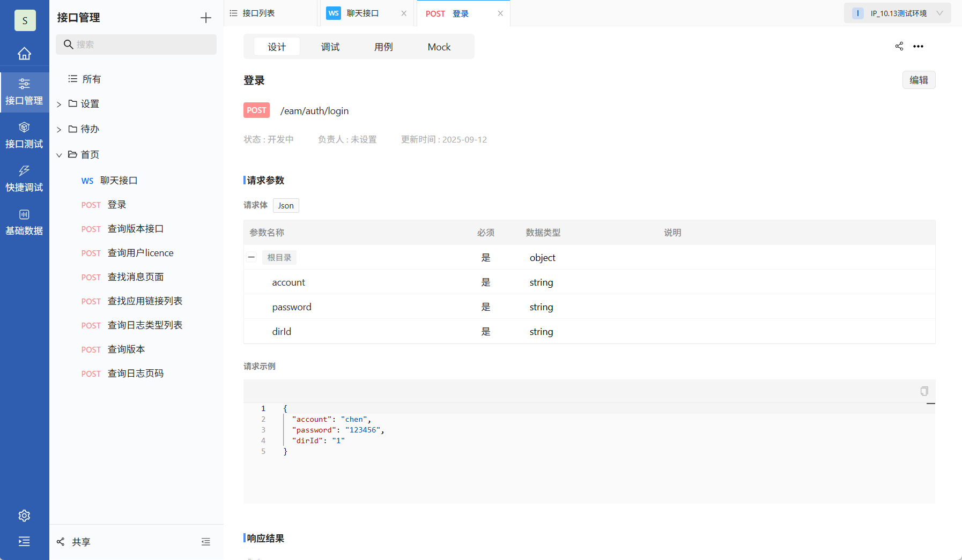The image size is (962, 560).
Task: Expand the 设置 folder
Action: 59,104
